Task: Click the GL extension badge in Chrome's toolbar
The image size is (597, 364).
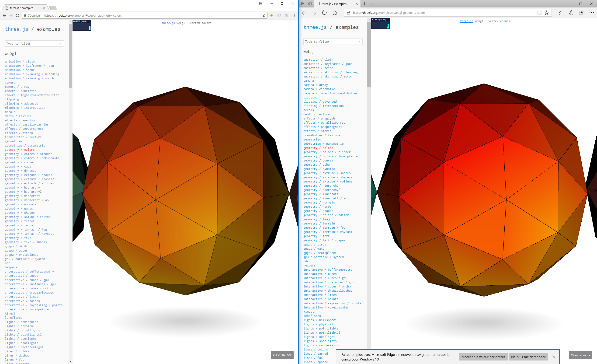Action: 287,15
